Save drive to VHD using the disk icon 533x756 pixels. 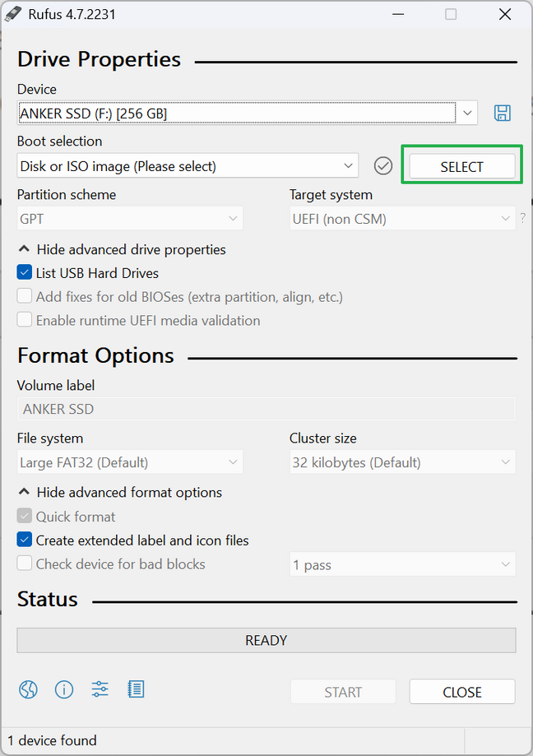(x=502, y=113)
